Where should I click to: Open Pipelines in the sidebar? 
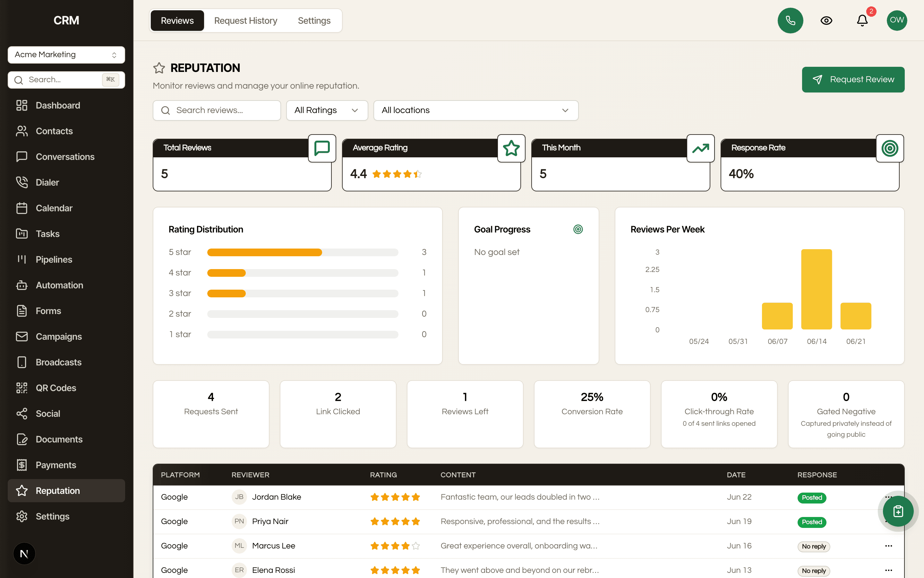(66, 259)
